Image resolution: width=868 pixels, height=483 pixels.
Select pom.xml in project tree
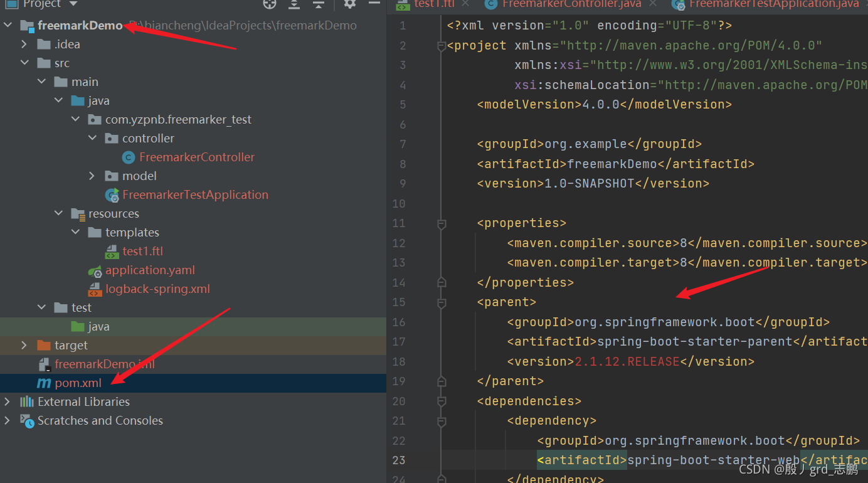[78, 383]
